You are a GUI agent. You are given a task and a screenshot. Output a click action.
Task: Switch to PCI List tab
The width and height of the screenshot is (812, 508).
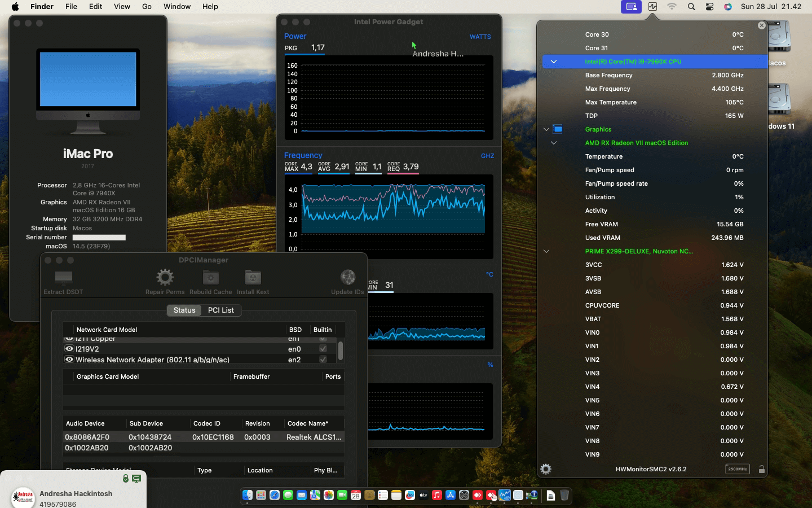221,310
